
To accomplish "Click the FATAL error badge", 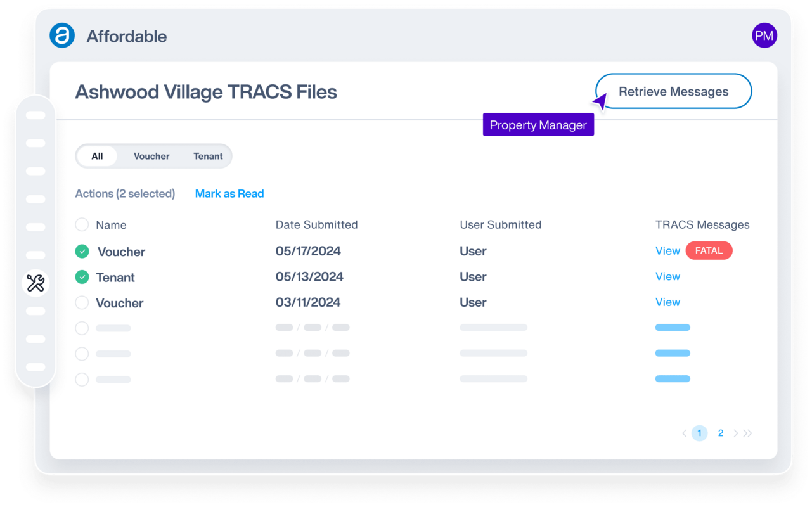I will click(x=709, y=250).
